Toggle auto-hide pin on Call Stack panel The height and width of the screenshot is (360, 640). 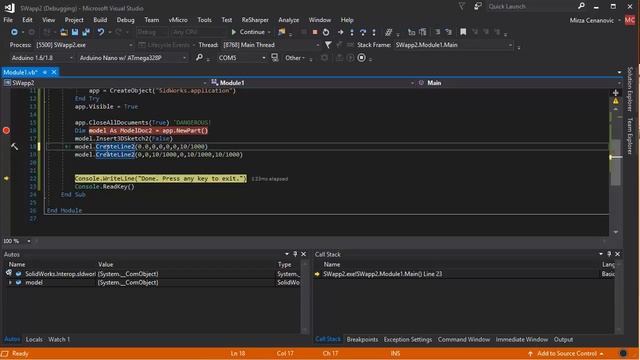pyautogui.click(x=609, y=254)
